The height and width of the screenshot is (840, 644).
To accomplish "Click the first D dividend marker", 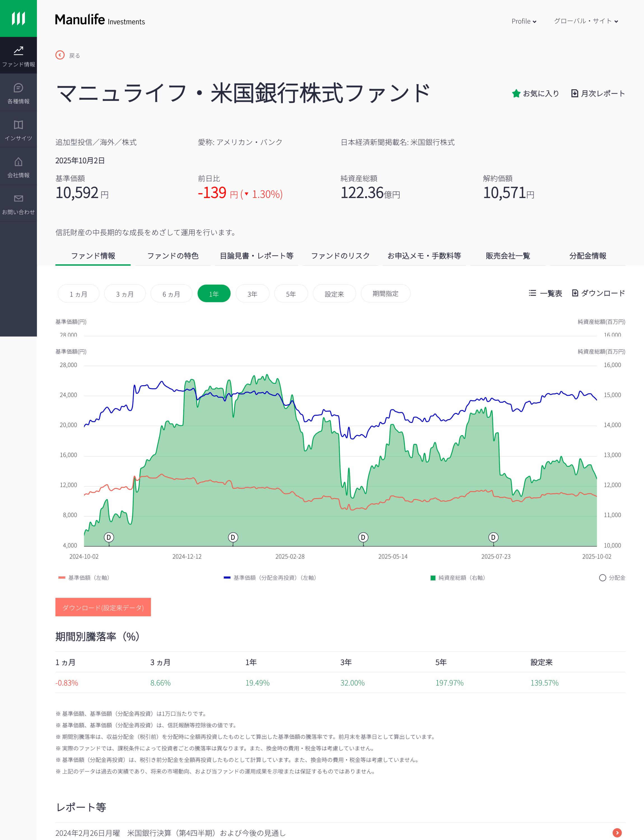I will (x=108, y=537).
